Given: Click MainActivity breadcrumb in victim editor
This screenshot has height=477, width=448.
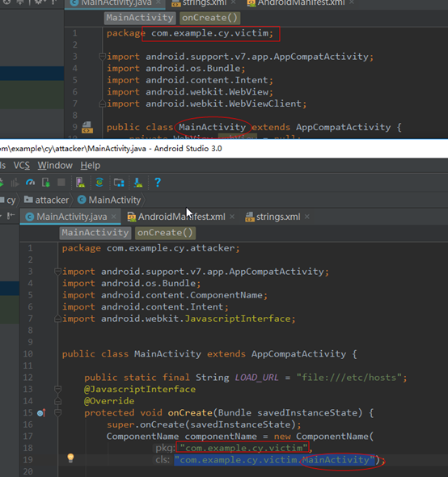Looking at the screenshot, I should pyautogui.click(x=140, y=18).
